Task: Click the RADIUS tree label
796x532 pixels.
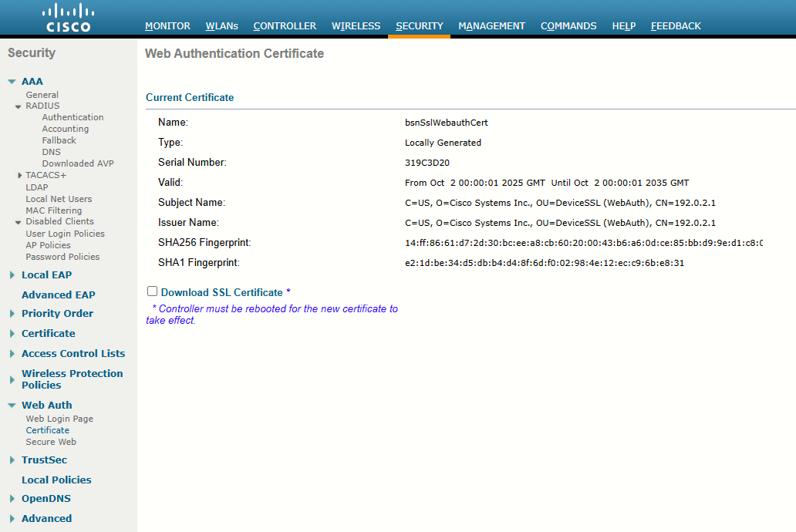Action: (x=42, y=106)
